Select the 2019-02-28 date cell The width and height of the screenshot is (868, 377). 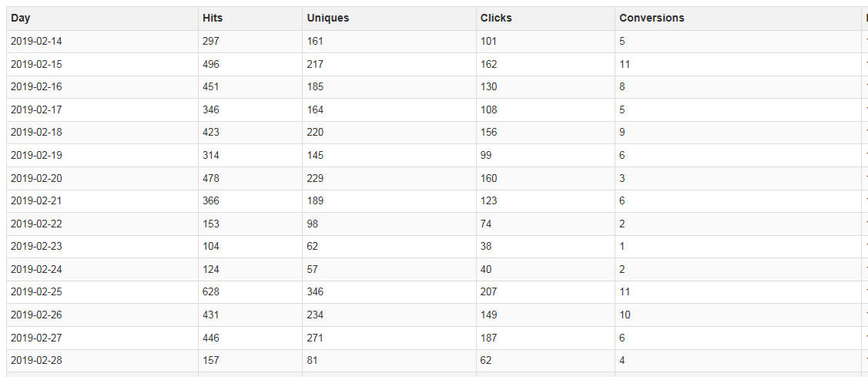36,361
